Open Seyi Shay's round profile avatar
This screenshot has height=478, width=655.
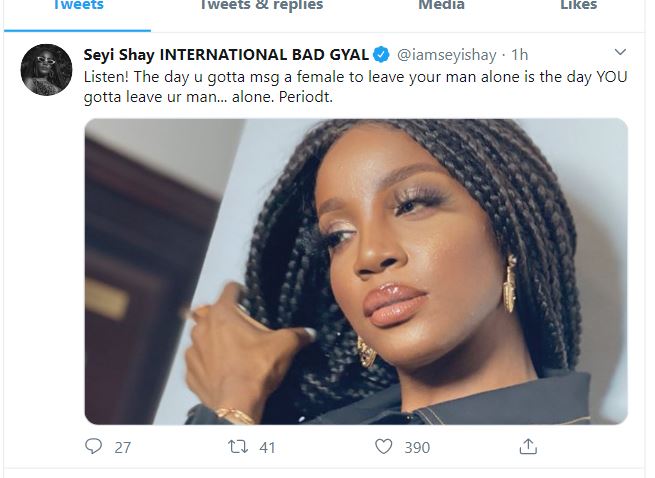click(x=46, y=70)
